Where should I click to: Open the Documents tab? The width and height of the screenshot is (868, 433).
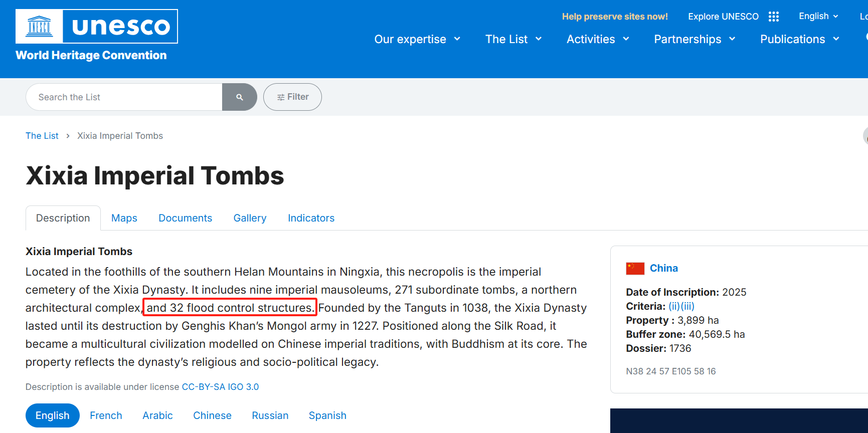click(x=185, y=218)
